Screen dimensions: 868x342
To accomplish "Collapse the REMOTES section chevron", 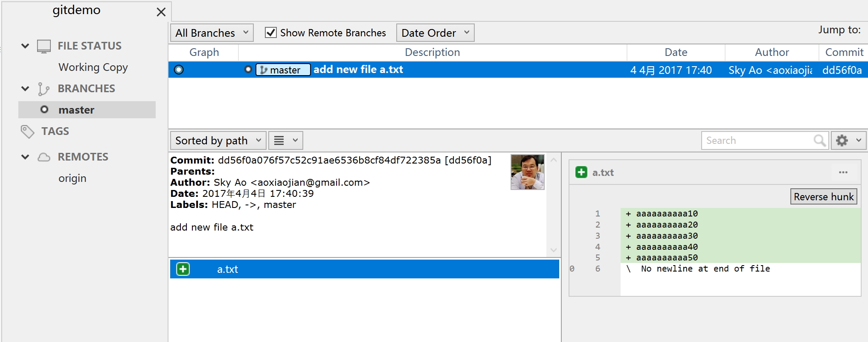I will click(x=25, y=157).
